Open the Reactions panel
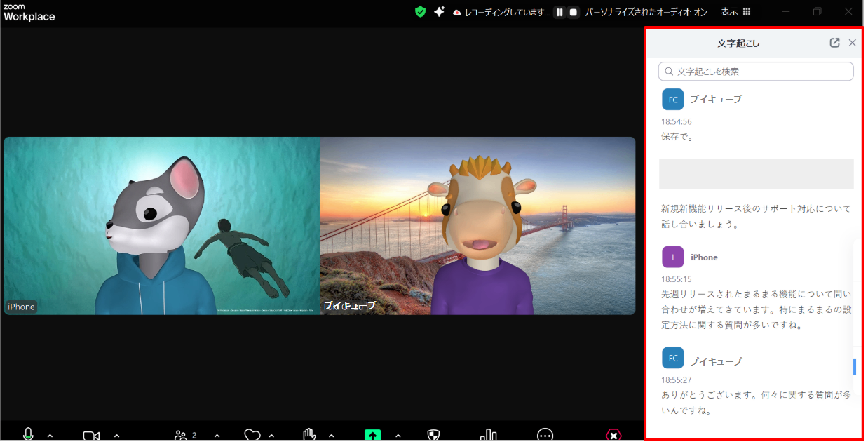The width and height of the screenshot is (868, 442). click(252, 435)
